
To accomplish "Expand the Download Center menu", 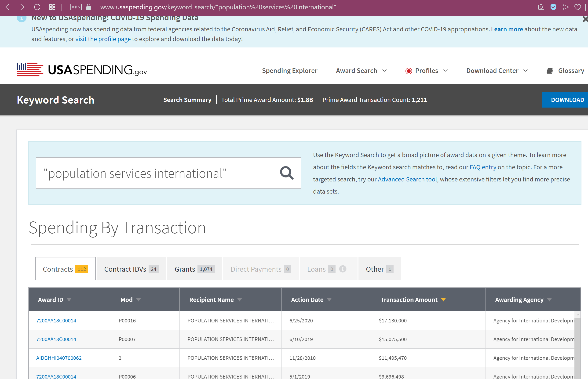I will click(497, 71).
